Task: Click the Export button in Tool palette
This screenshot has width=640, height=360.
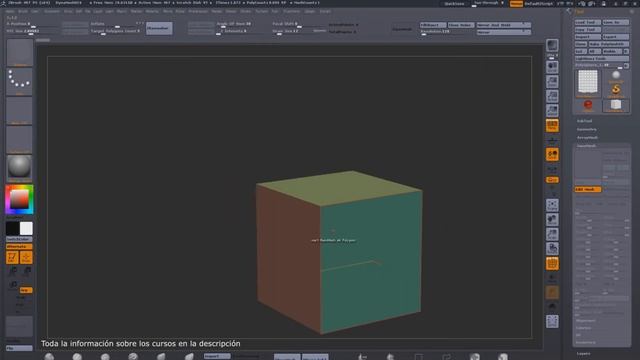Action: point(616,37)
